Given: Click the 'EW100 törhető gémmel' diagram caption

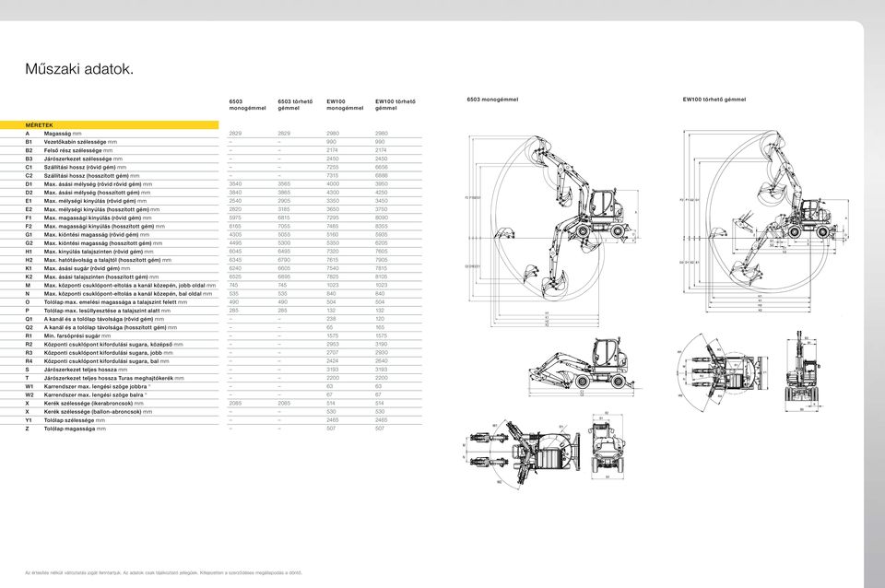Looking at the screenshot, I should [714, 100].
